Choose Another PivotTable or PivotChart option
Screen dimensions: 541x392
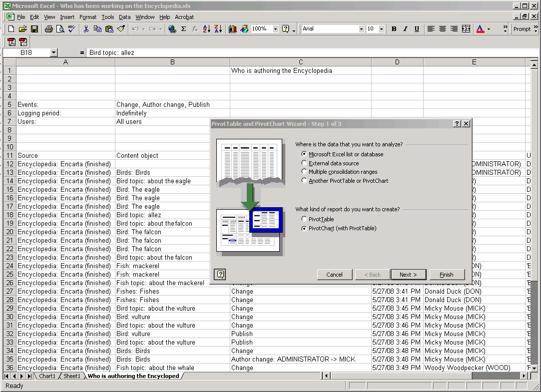tap(345, 181)
